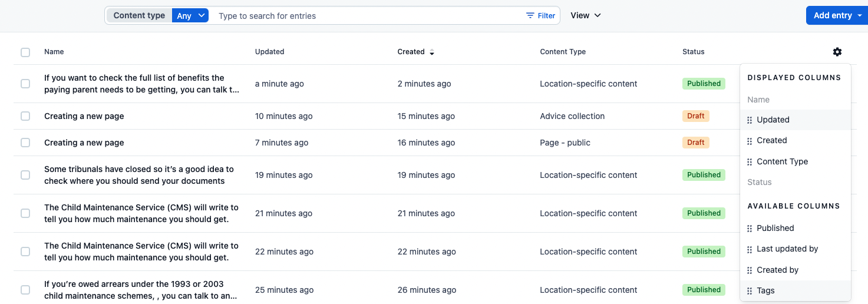868x304 pixels.
Task: Open the Content type Any dropdown
Action: pos(190,16)
